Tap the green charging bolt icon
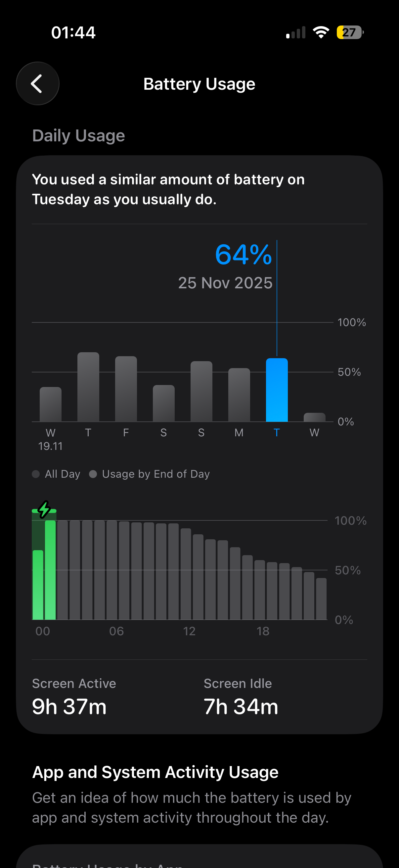 pyautogui.click(x=44, y=509)
